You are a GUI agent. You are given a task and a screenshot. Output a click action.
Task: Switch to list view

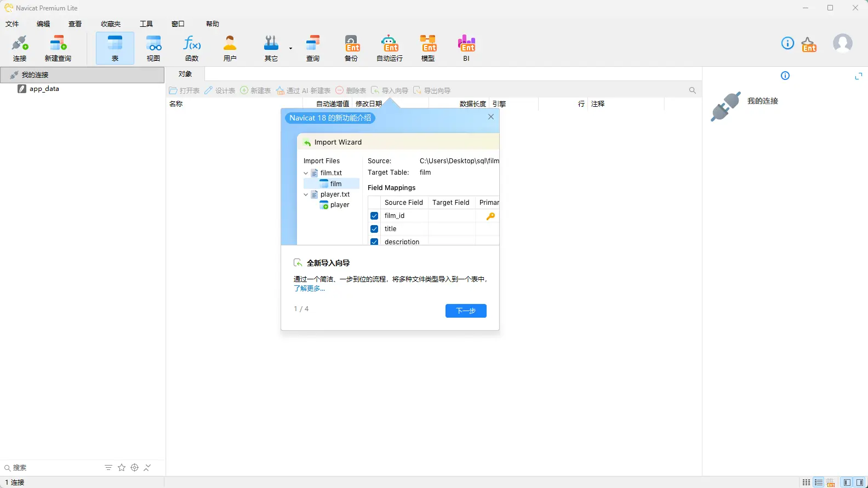click(819, 483)
